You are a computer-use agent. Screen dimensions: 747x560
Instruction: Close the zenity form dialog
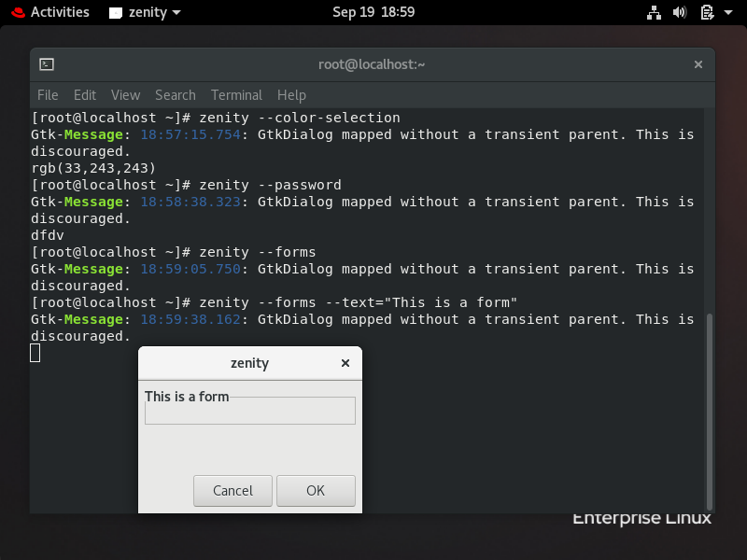coord(345,363)
